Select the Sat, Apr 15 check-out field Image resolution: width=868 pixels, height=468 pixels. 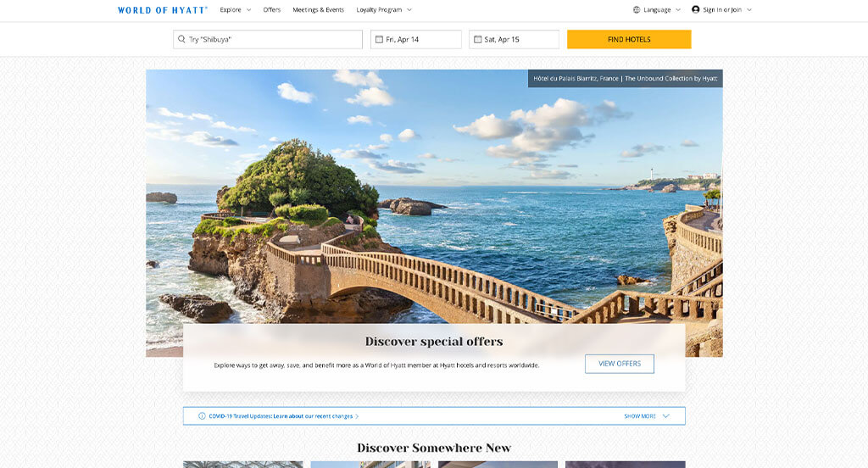tap(514, 39)
